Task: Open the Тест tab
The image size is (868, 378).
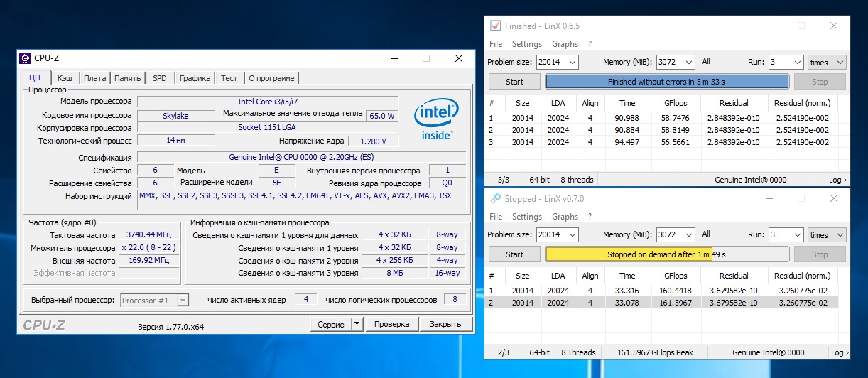Action: click(229, 78)
